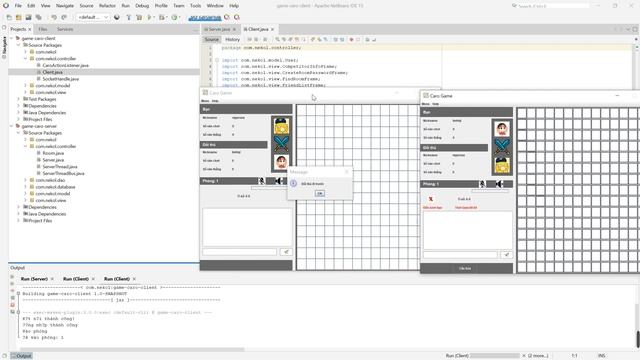Open Menu in right Caro Game window
Viewport: 640px width, 360px height.
pos(426,104)
